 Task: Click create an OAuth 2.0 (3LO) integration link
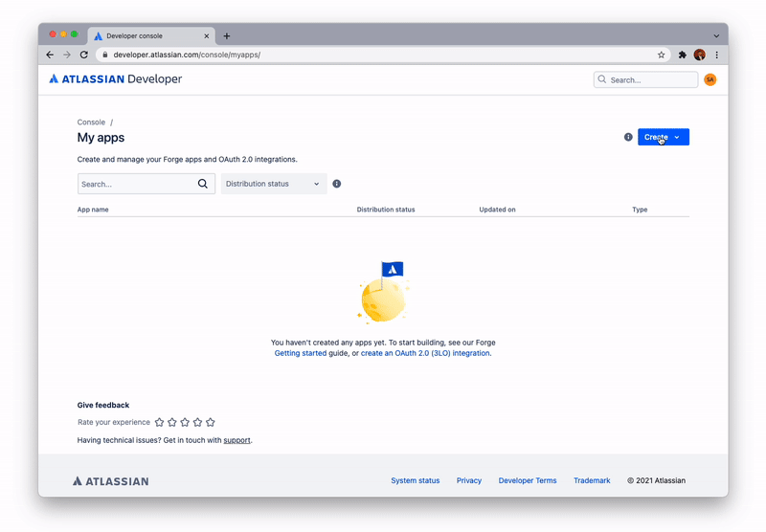pyautogui.click(x=425, y=353)
